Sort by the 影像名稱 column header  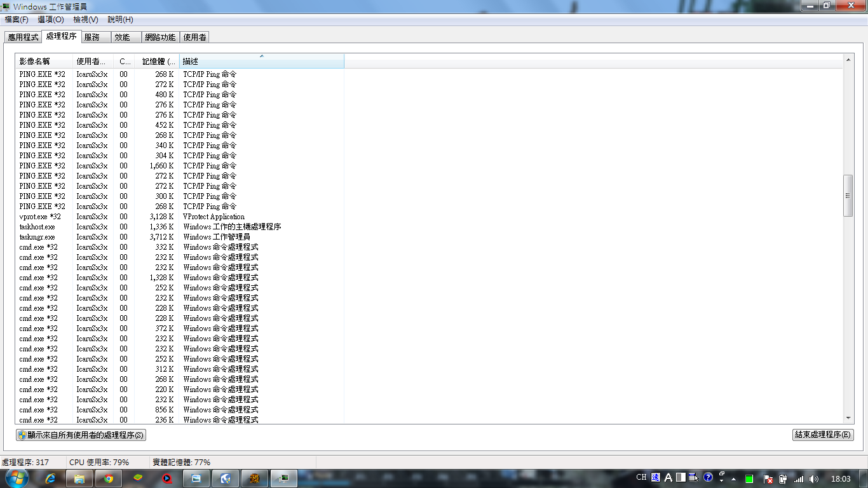(44, 62)
